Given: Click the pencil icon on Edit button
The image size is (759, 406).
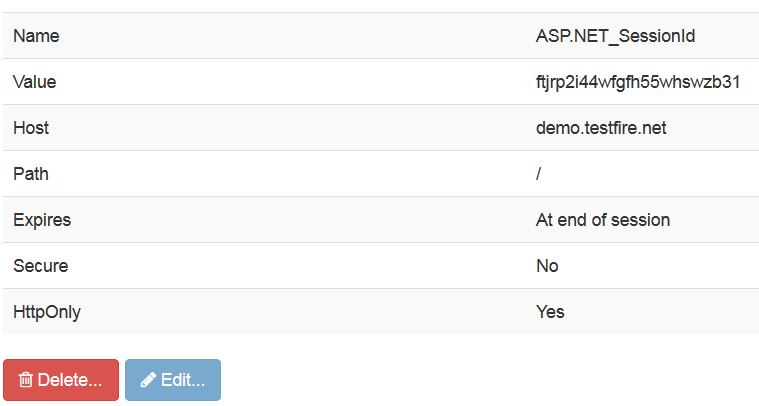Looking at the screenshot, I should (148, 380).
